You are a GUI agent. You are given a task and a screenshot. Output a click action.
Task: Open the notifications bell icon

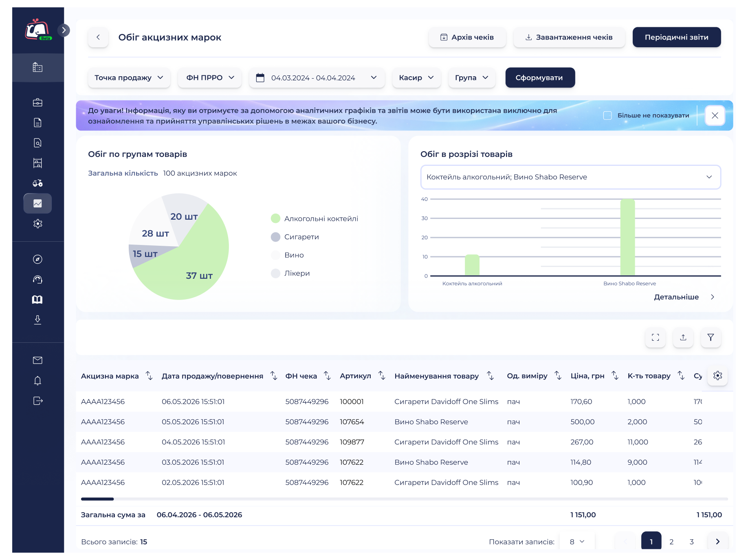click(37, 381)
